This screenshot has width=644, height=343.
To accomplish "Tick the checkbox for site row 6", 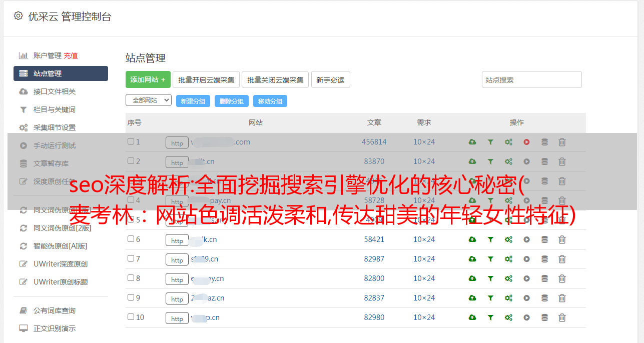I will pyautogui.click(x=131, y=239).
